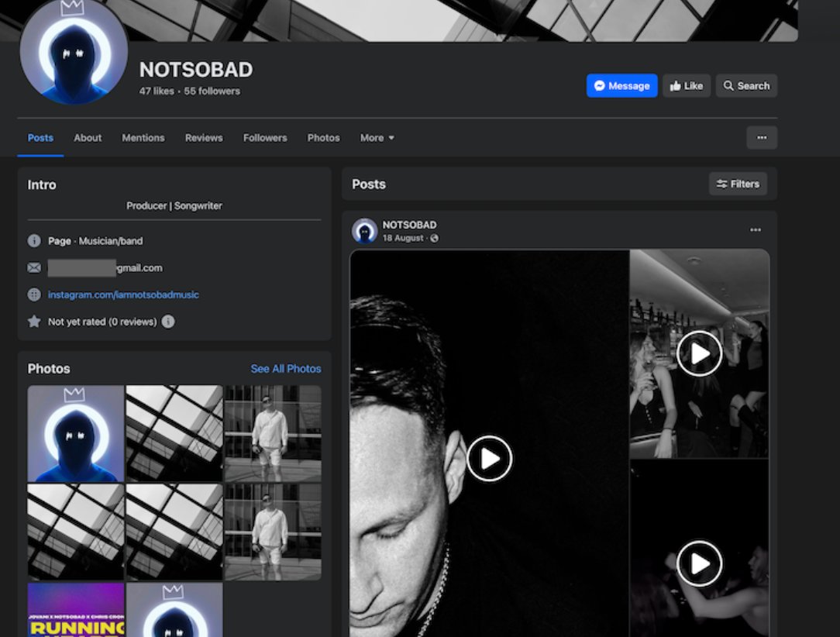Click the post author avatar
The height and width of the screenshot is (637, 840).
pos(364,231)
